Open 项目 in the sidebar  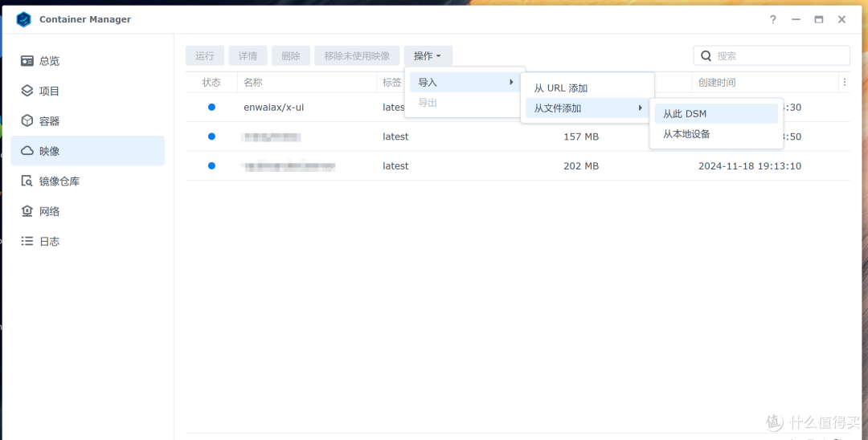click(88, 91)
